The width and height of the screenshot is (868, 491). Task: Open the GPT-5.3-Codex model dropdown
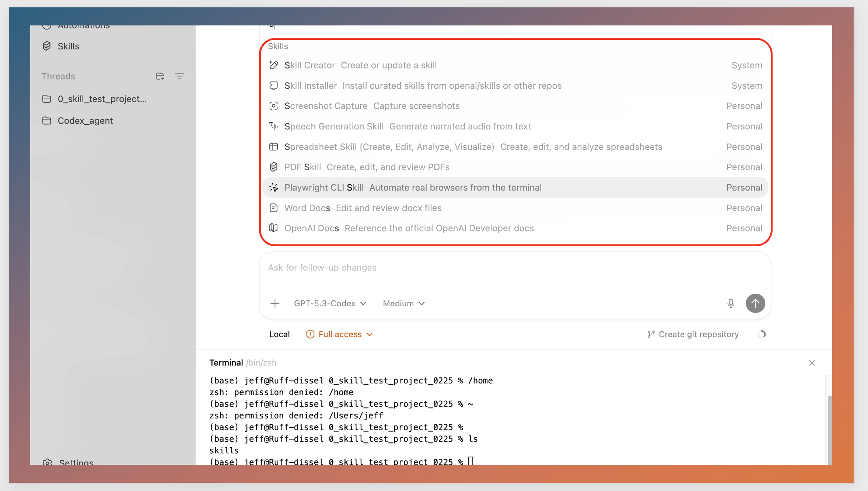pos(330,303)
